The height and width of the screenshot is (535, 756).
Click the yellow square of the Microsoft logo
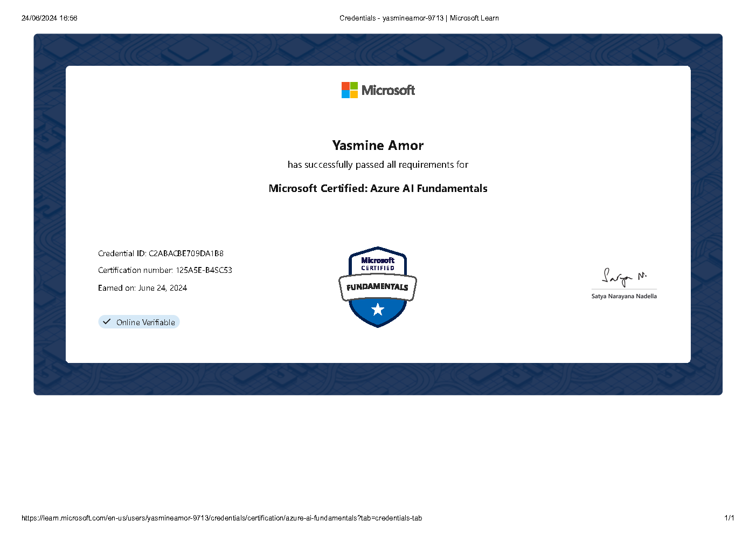coord(354,94)
